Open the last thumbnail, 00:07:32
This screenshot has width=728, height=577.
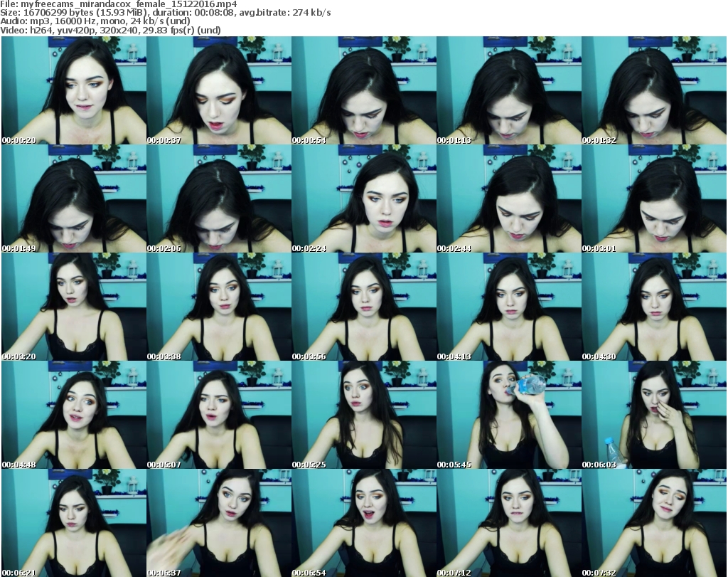[654, 523]
